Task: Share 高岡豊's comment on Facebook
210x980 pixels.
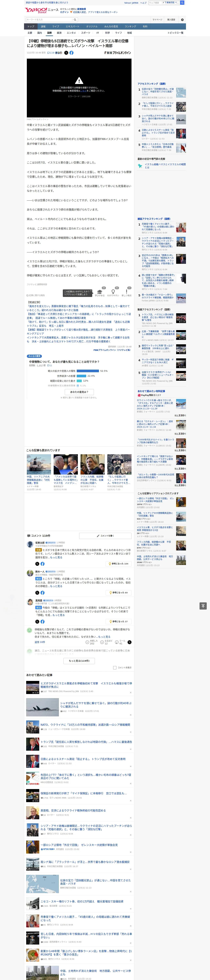Action: (42, 622)
